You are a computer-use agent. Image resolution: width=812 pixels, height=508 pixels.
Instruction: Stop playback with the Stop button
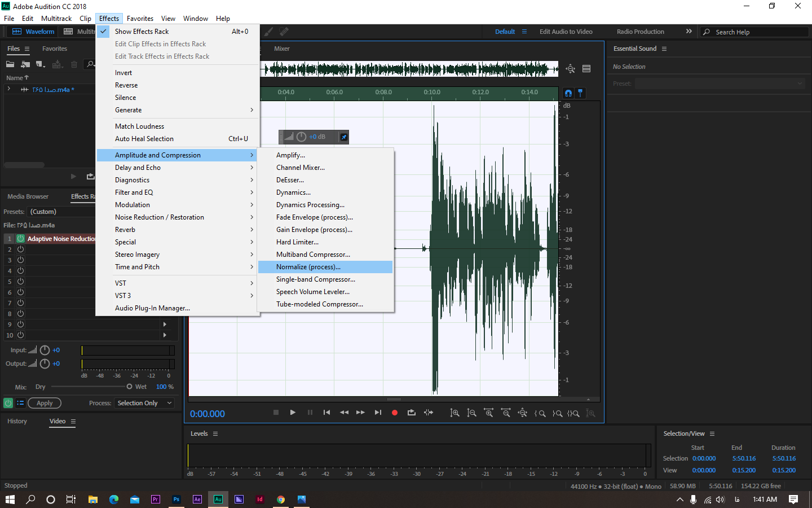(276, 413)
